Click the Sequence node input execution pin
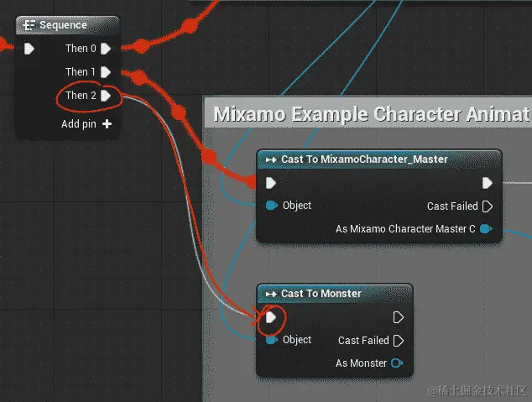The image size is (532, 402). pos(29,49)
